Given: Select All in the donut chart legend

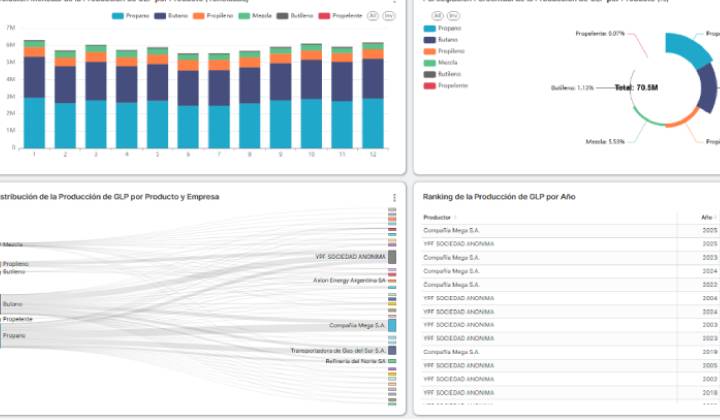Looking at the screenshot, I should coord(438,17).
